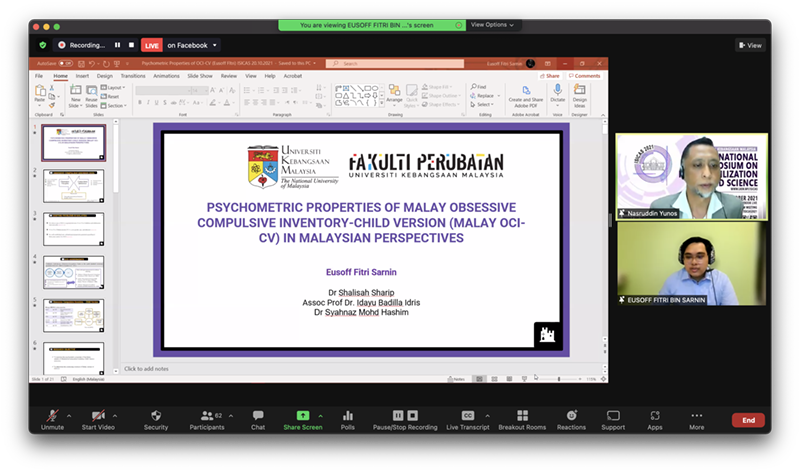
Task: Stop the recording with the square button
Action: point(131,45)
